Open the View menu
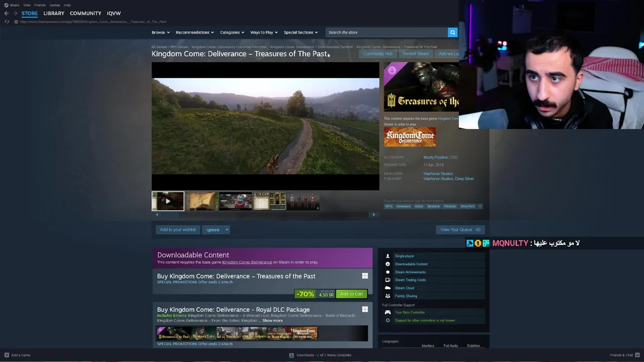 coord(27,5)
